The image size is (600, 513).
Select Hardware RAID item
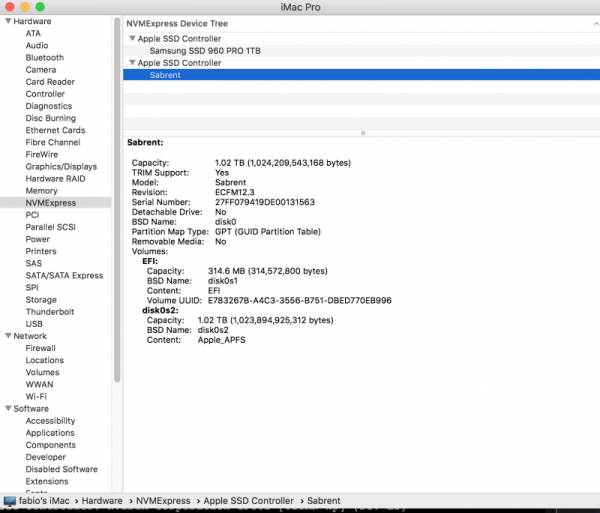(x=55, y=179)
